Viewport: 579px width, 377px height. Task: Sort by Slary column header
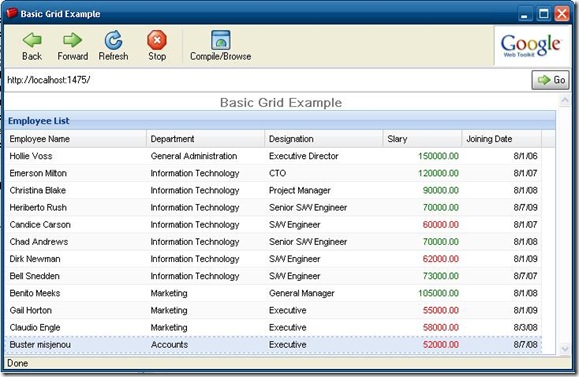point(422,139)
